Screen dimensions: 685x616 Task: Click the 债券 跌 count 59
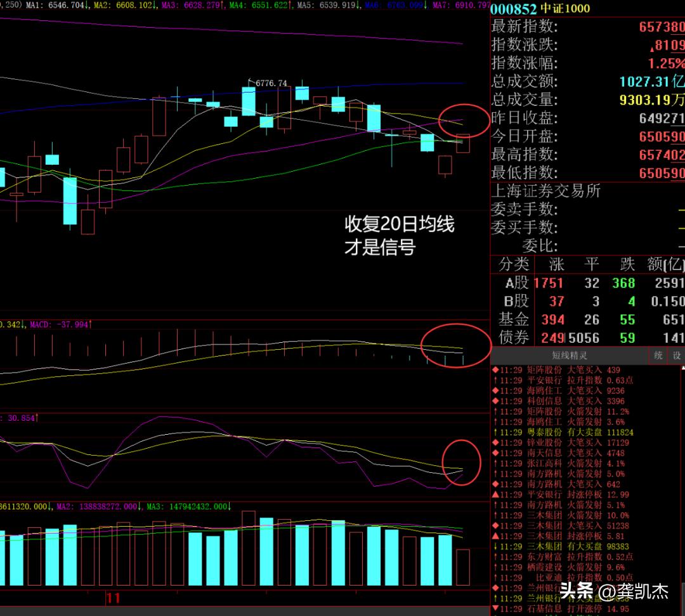[627, 337]
